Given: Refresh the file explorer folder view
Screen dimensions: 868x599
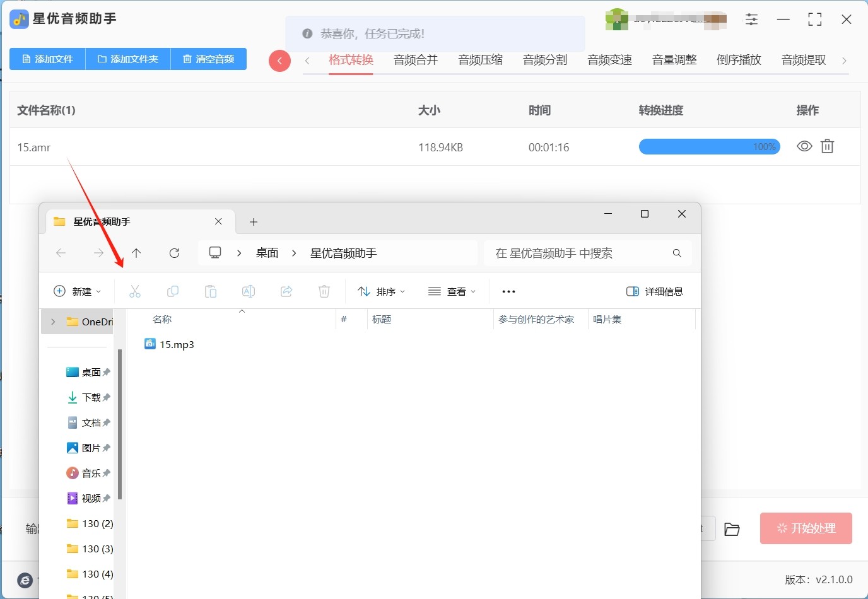Looking at the screenshot, I should click(175, 253).
